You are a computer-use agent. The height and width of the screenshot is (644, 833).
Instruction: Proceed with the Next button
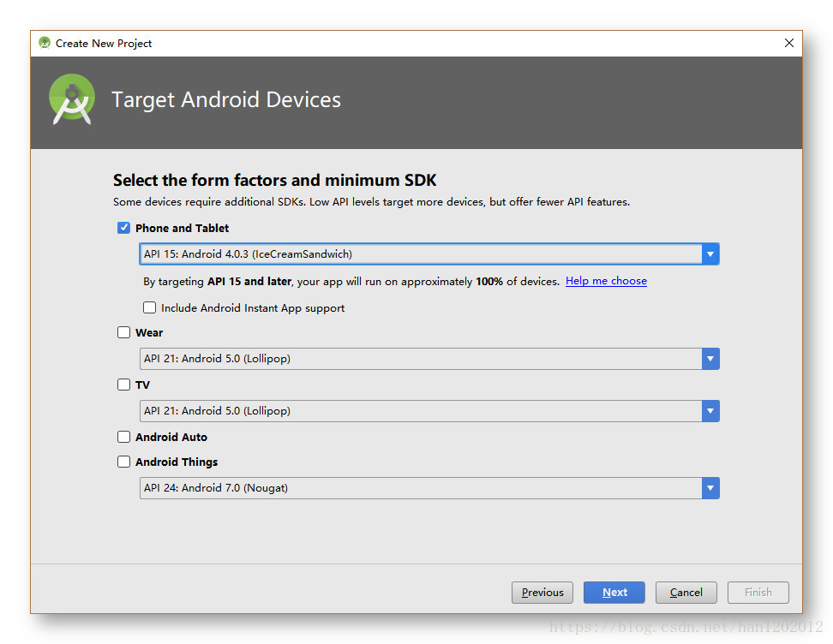[x=614, y=592]
